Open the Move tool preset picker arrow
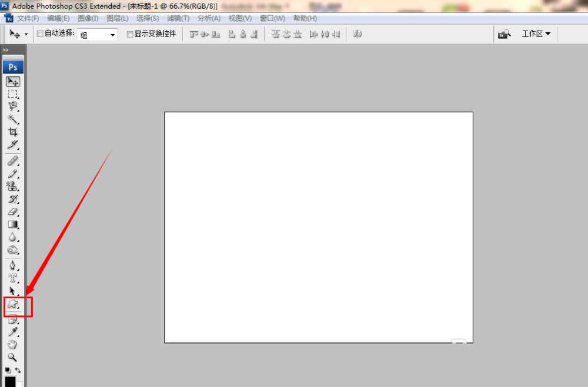The height and width of the screenshot is (387, 588). tap(26, 35)
